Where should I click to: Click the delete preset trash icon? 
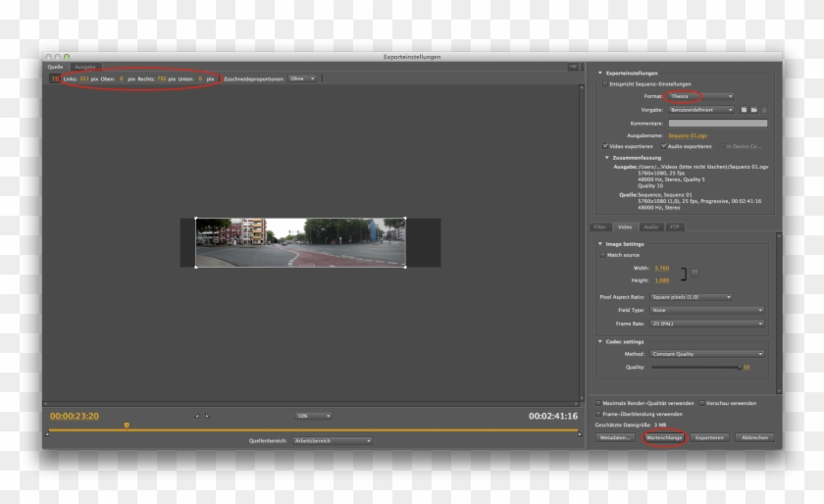pos(764,110)
